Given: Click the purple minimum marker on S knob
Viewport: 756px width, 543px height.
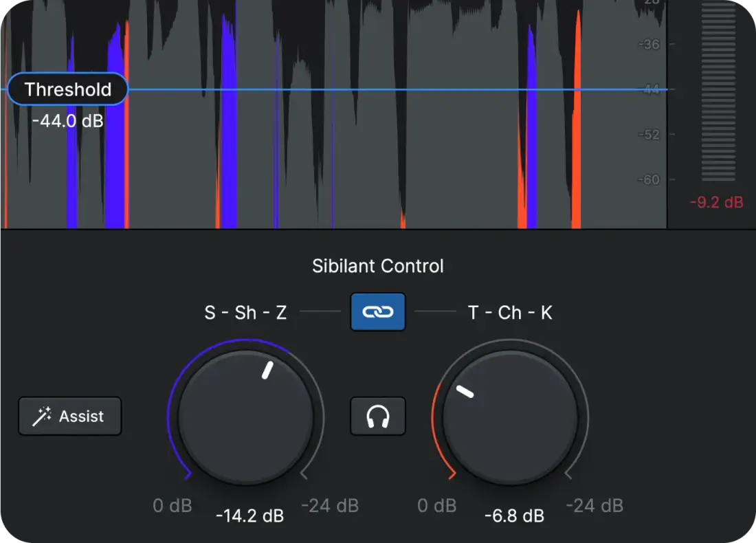Looking at the screenshot, I should [x=187, y=474].
